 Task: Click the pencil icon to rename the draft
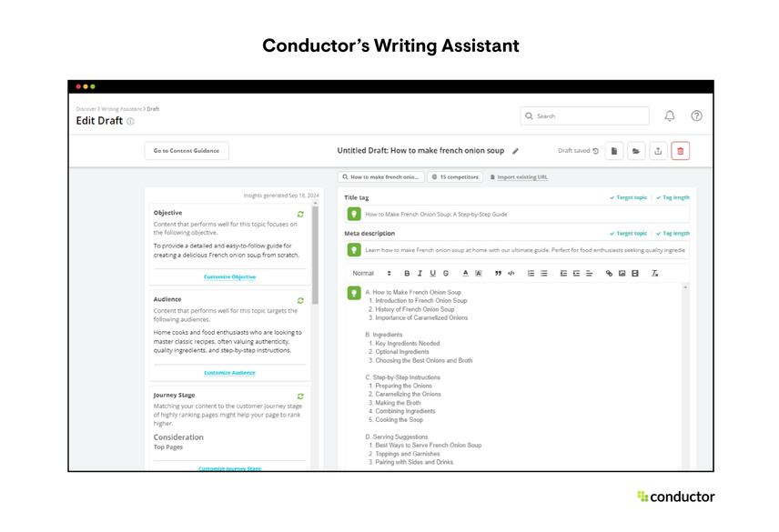pos(516,151)
